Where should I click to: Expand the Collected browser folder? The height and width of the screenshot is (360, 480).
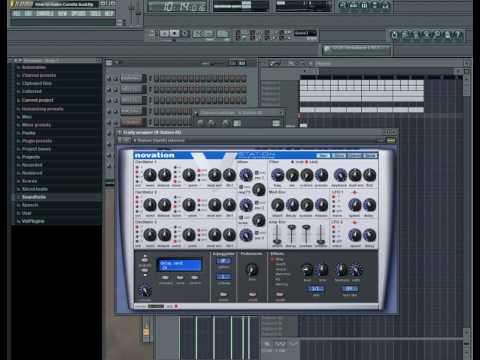[32, 91]
